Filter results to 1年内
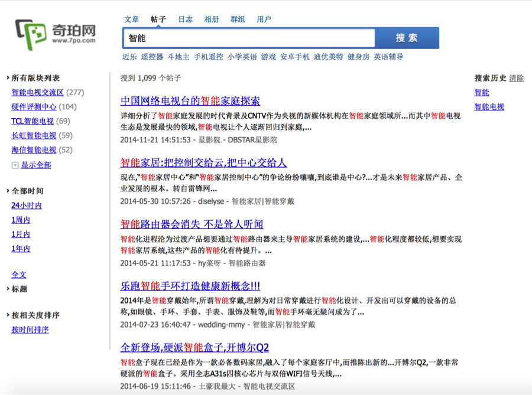 coord(21,249)
